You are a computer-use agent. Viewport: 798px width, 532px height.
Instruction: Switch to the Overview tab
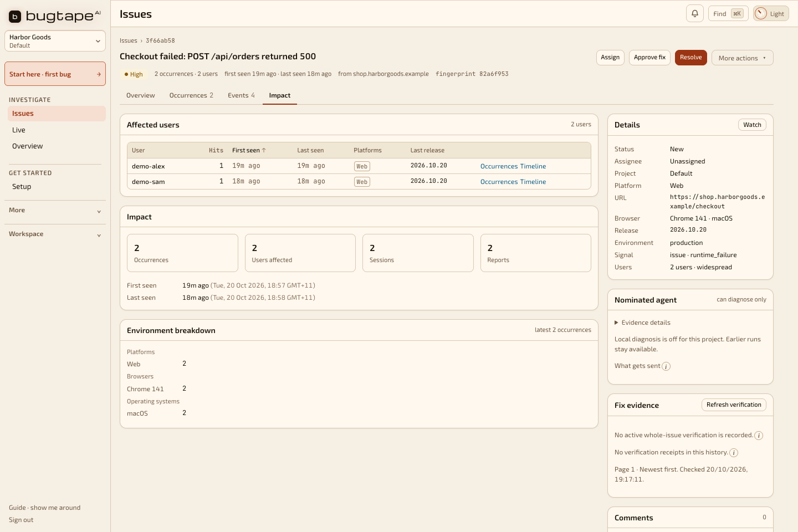141,95
